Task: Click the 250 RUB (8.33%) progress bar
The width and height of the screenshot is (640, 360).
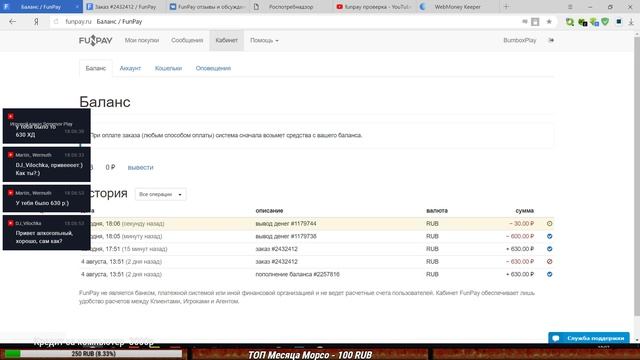Action: [x=93, y=354]
